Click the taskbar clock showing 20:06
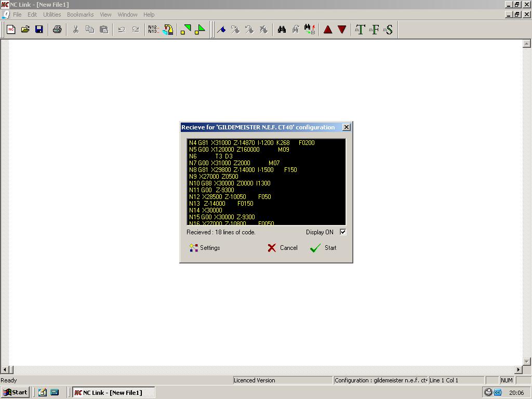This screenshot has height=399, width=532. [516, 393]
